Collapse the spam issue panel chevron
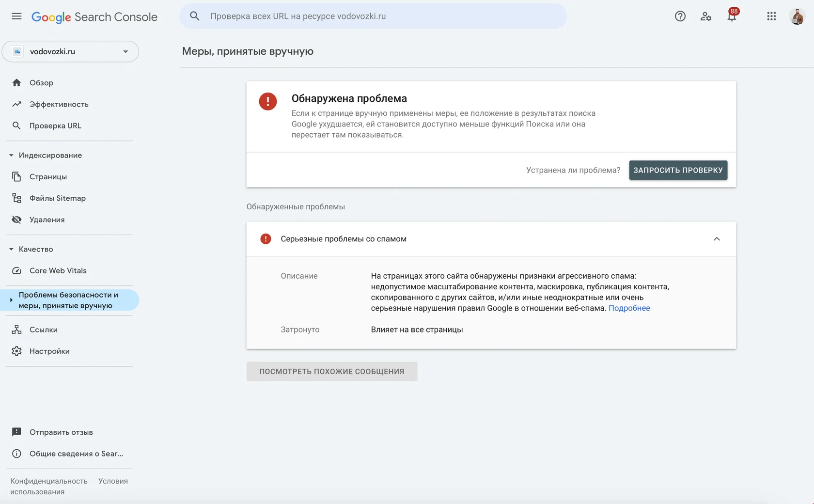 tap(717, 238)
